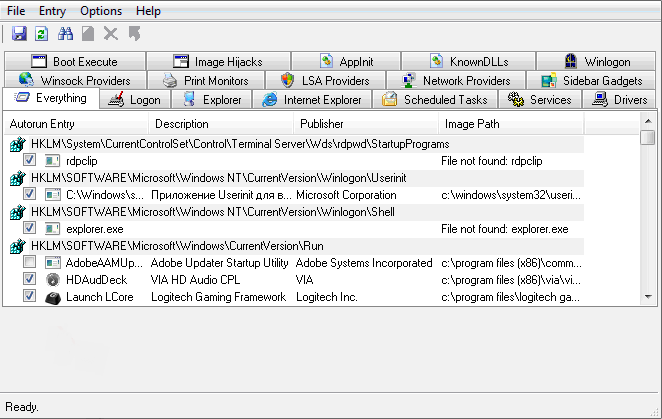Click the Find binoculars icon
Screen dimensions: 662x419
[x=66, y=34]
